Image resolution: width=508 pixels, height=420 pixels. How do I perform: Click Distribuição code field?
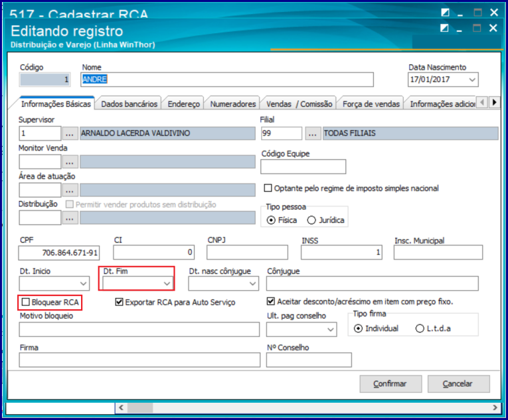point(40,218)
